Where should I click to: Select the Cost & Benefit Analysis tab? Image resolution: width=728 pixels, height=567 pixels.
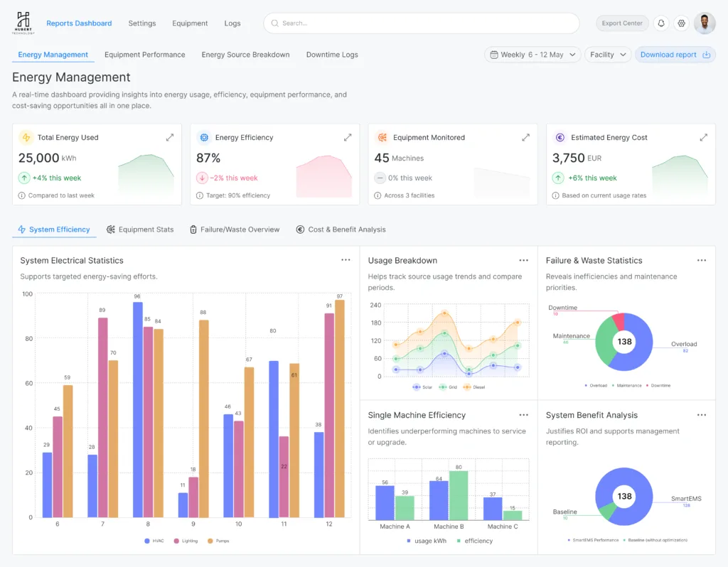click(x=341, y=229)
